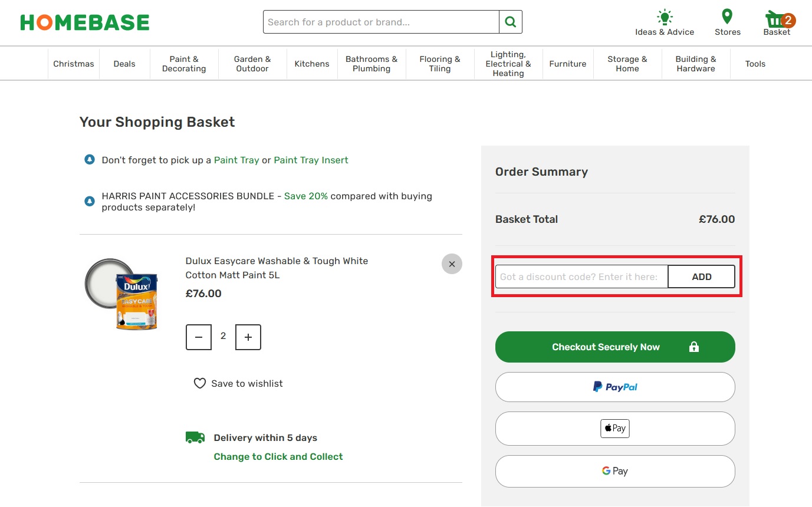Open the Stores location pin
812x507 pixels.
(x=727, y=17)
